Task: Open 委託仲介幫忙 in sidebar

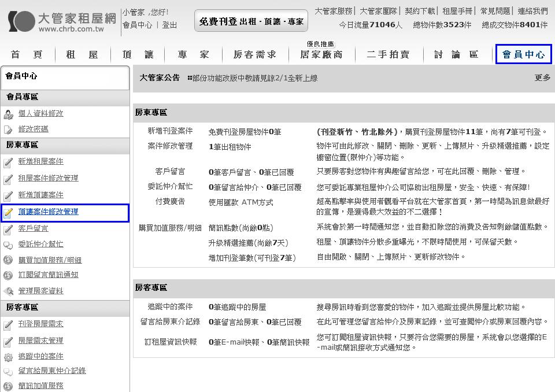Action: tap(40, 244)
